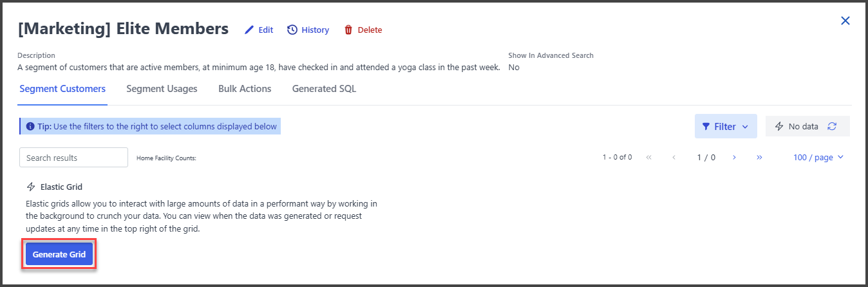The width and height of the screenshot is (868, 287).
Task: Click the lightning bolt No data indicator
Action: coord(779,126)
